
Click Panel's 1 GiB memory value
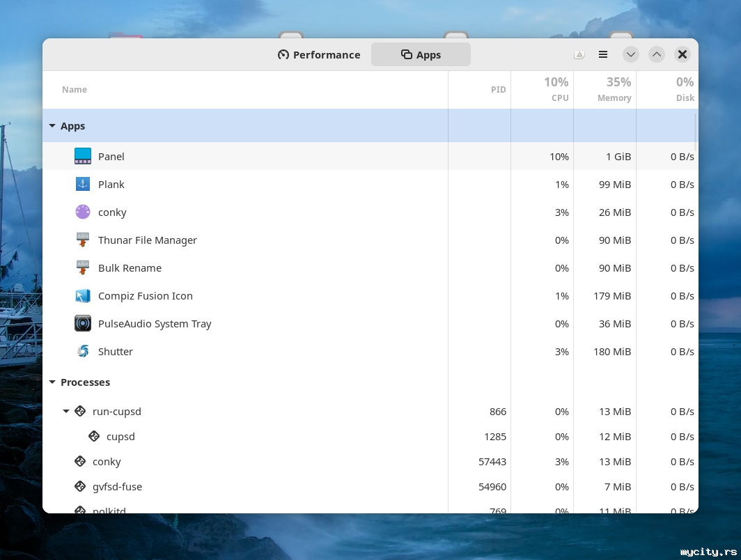[618, 157]
